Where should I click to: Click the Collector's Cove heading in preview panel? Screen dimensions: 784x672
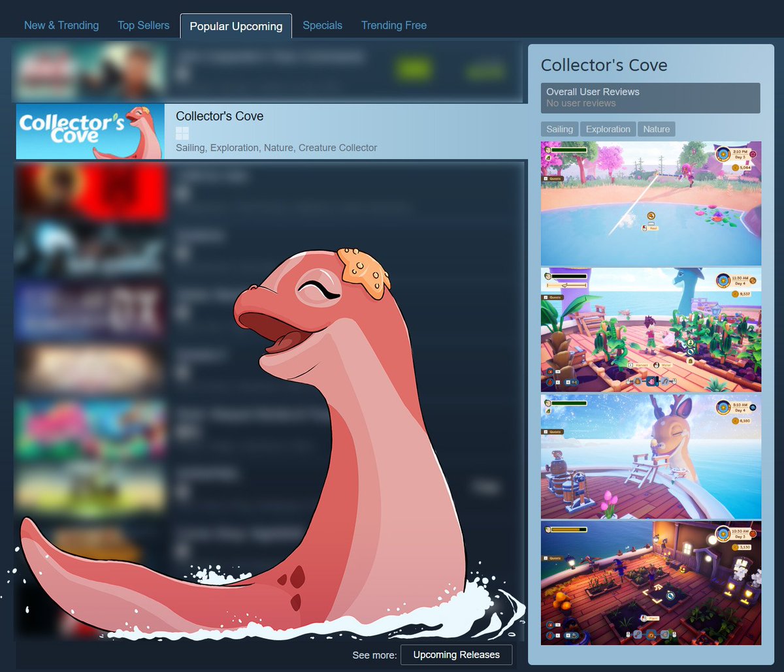click(604, 65)
